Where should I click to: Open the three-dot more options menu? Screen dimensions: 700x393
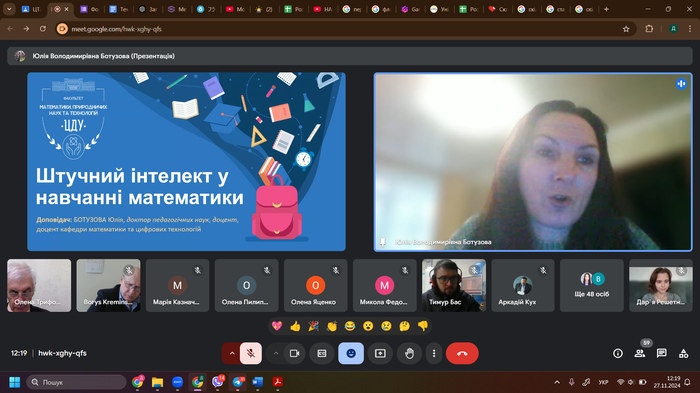434,353
